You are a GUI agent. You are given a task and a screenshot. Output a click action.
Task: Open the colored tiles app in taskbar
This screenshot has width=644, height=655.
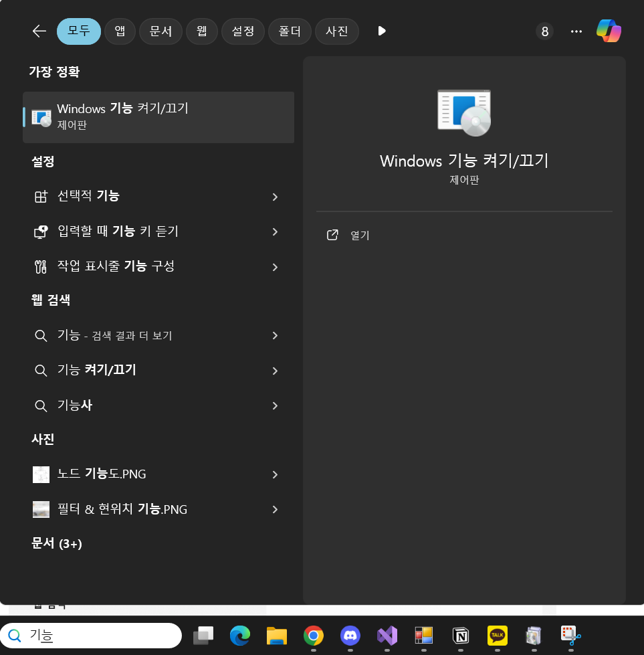[x=424, y=636]
